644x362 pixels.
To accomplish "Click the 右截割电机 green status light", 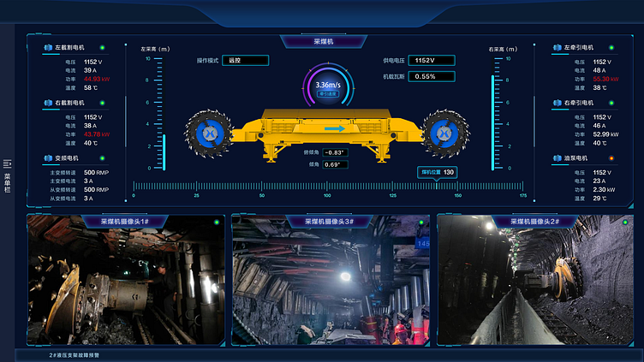I will pyautogui.click(x=102, y=103).
